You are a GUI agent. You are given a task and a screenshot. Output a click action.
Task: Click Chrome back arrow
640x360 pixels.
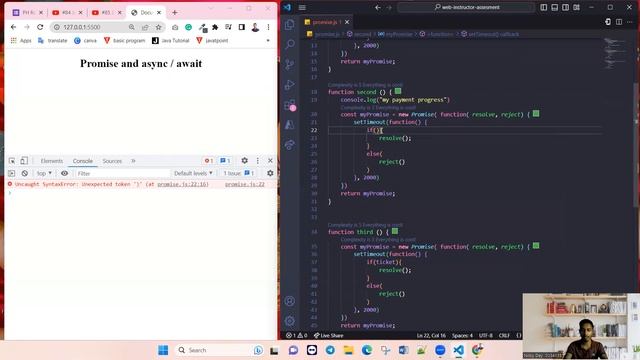(x=13, y=27)
